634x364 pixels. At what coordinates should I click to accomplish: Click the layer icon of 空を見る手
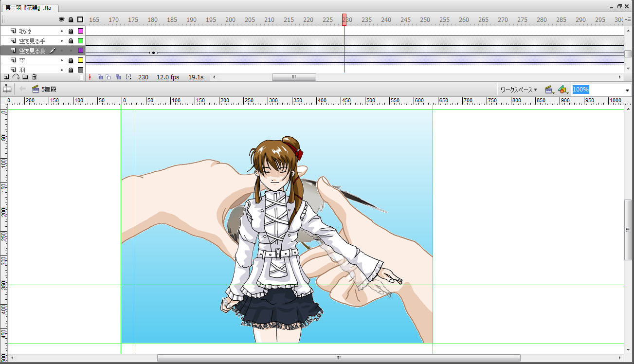14,41
